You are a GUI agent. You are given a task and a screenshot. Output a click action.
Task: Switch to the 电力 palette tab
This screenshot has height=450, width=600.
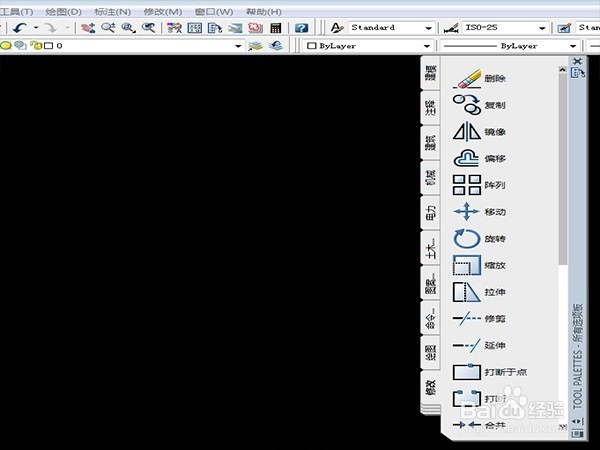click(x=431, y=213)
